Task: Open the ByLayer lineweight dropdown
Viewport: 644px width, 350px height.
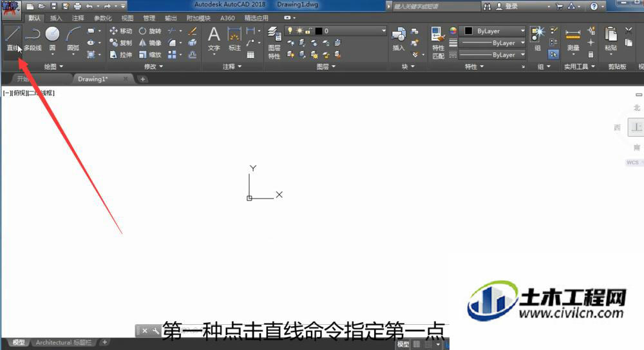Action: (x=493, y=43)
